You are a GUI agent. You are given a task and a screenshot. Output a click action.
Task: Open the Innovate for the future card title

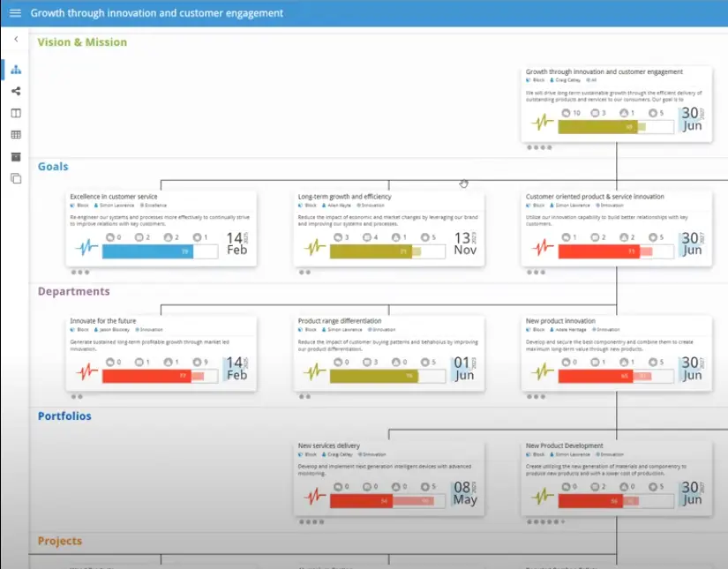[103, 321]
